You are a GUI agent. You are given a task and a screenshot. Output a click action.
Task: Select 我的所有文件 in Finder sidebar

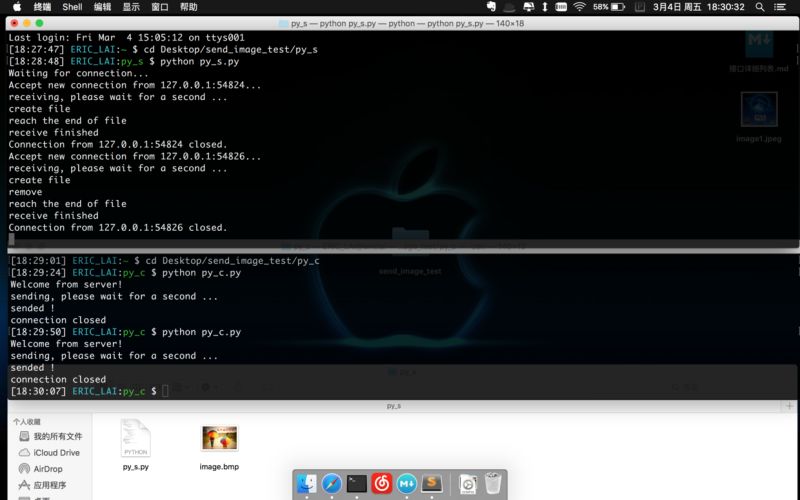pyautogui.click(x=51, y=436)
